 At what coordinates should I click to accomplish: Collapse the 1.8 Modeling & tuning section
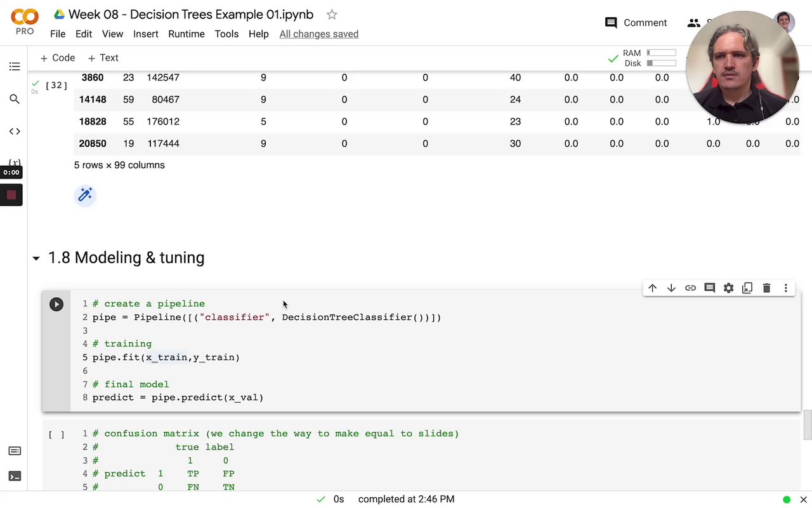36,258
